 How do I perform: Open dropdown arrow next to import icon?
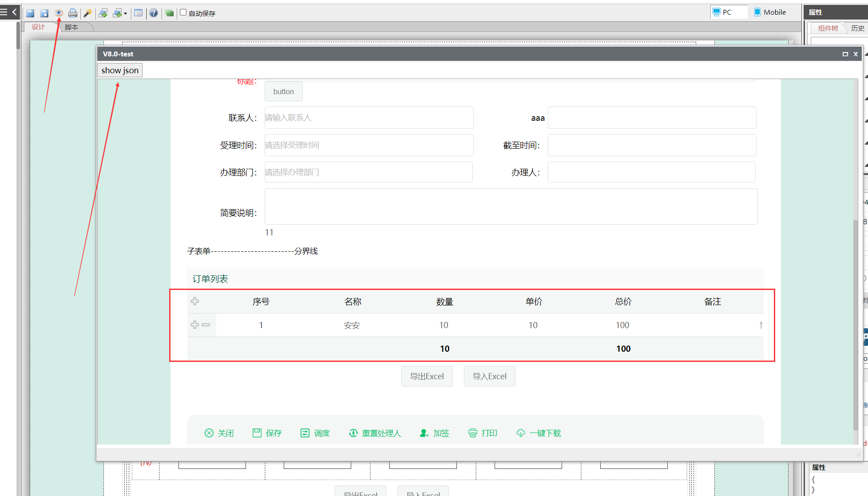(x=126, y=14)
